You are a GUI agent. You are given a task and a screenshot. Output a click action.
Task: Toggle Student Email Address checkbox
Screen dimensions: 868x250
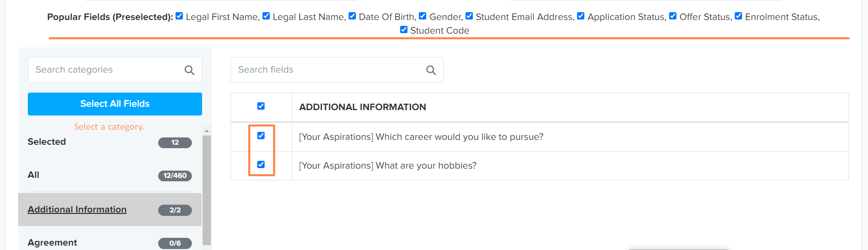(x=469, y=16)
